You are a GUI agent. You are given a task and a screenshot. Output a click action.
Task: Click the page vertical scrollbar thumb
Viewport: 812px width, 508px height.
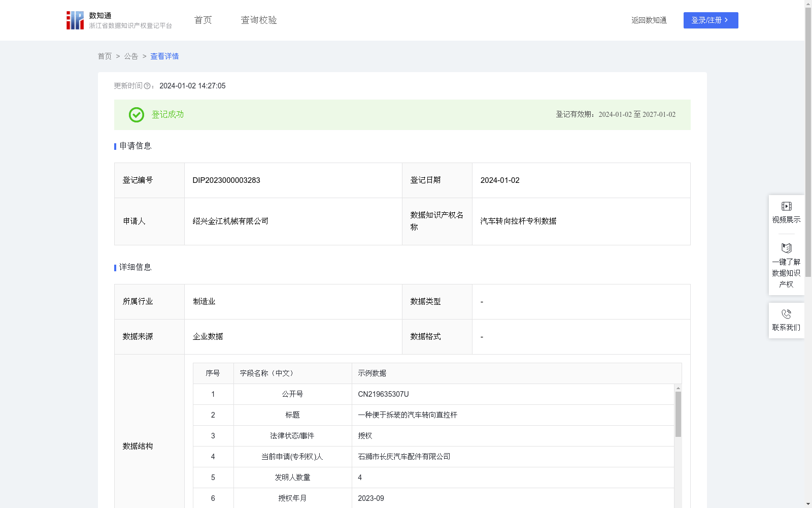coord(808,142)
